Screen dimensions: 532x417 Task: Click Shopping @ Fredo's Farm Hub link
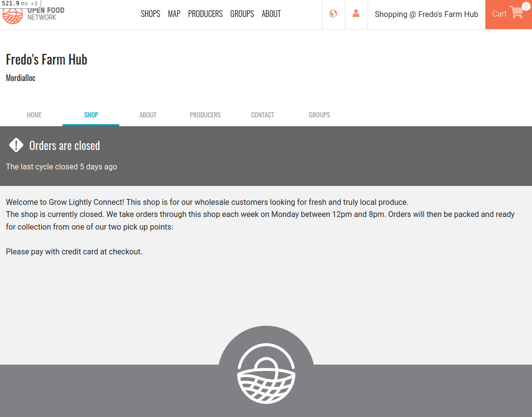426,14
